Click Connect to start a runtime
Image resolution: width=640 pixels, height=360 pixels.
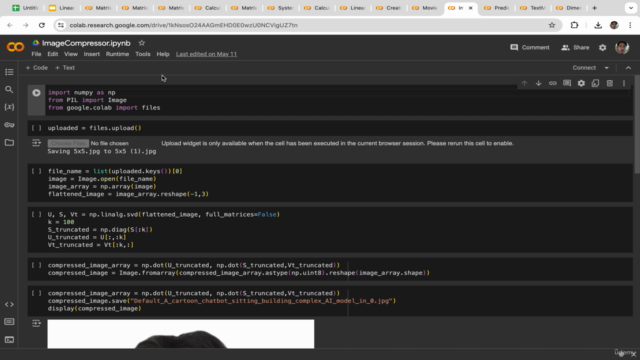(584, 68)
